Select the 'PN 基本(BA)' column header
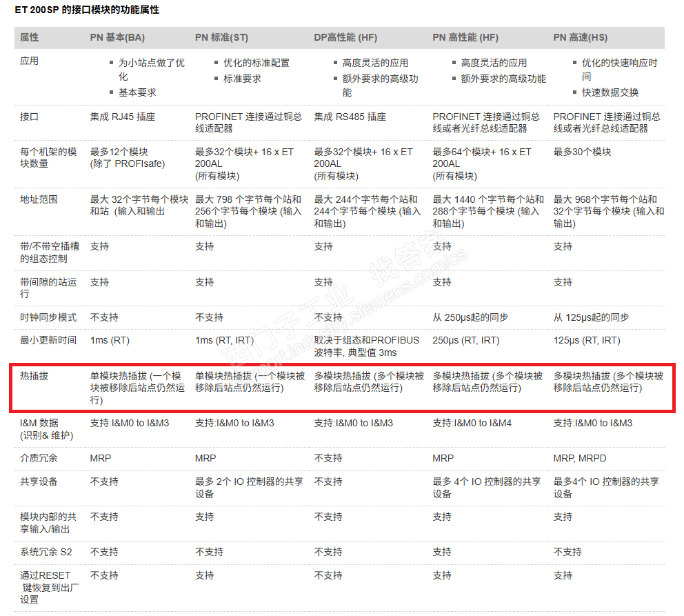Screen dimensions: 684x616 click(117, 37)
